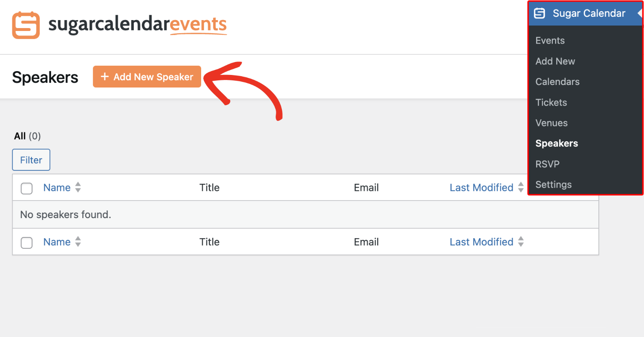Tick the select-all checkbox in table header

click(x=27, y=188)
